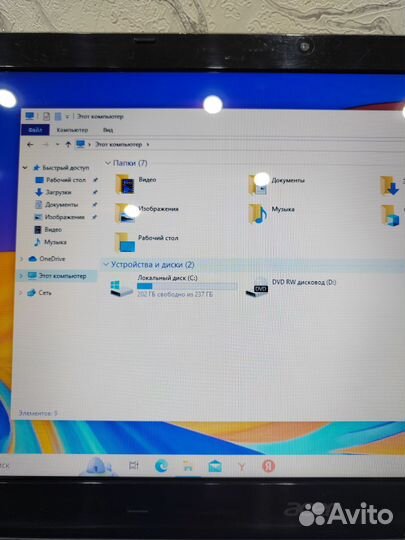Viewport: 405px width, 540px height.
Task: Open Task View on the taskbar
Action: tap(134, 466)
